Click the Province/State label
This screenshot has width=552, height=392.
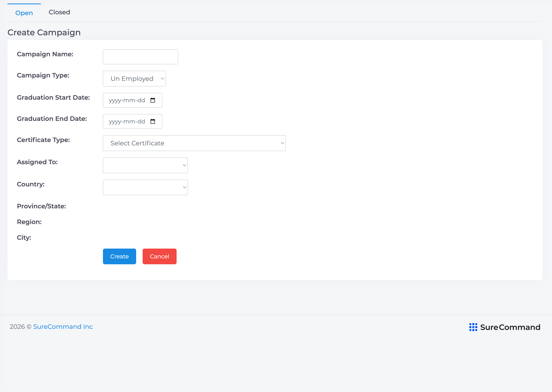41,206
